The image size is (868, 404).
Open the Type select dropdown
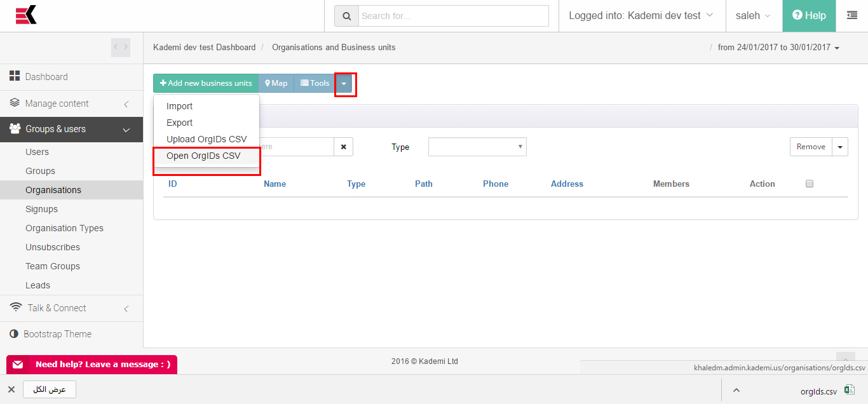click(477, 147)
